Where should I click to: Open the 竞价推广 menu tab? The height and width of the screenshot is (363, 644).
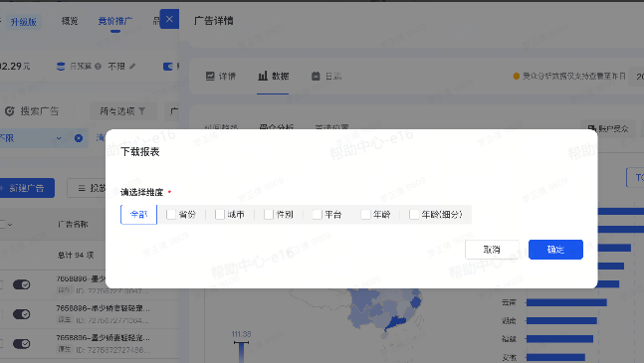point(115,21)
